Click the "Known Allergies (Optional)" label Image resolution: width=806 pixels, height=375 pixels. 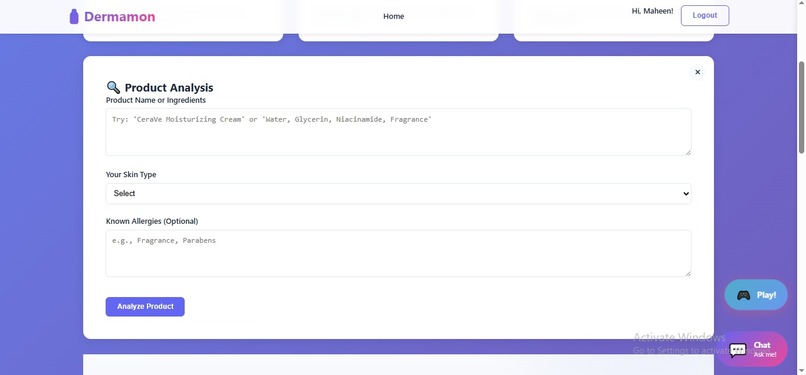(x=152, y=221)
